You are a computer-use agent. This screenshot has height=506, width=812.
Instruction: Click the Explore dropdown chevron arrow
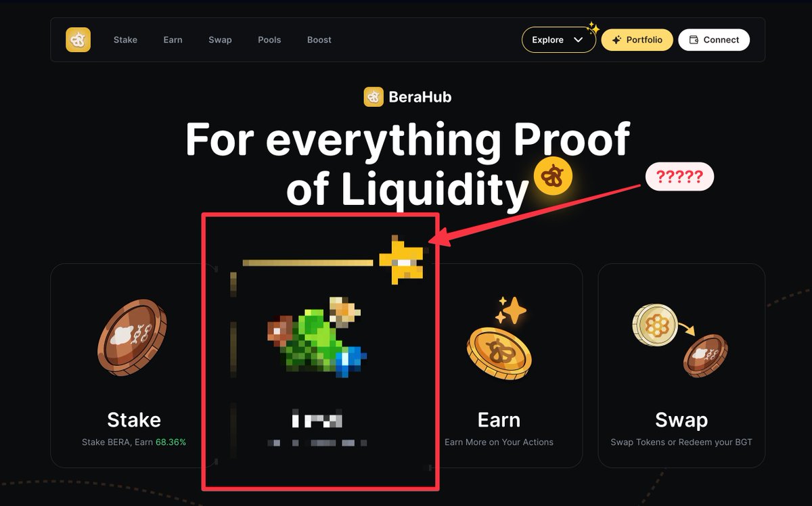[x=578, y=40]
